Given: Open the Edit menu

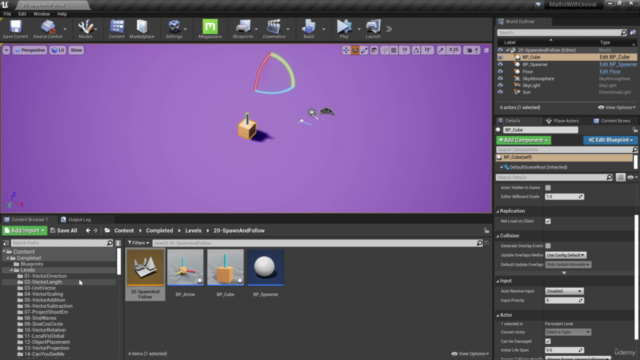Looking at the screenshot, I should (x=22, y=14).
